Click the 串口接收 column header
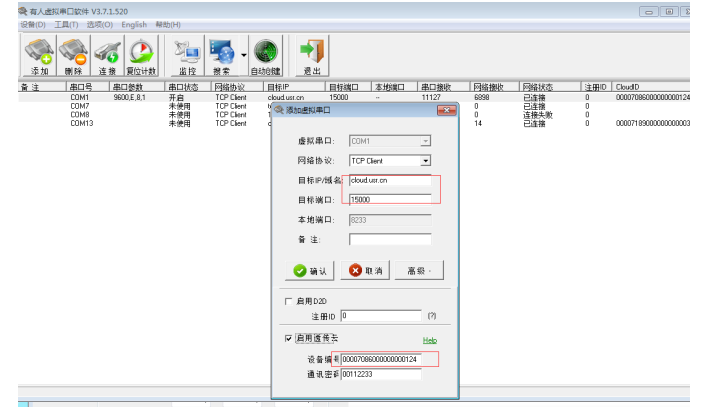 pos(443,87)
